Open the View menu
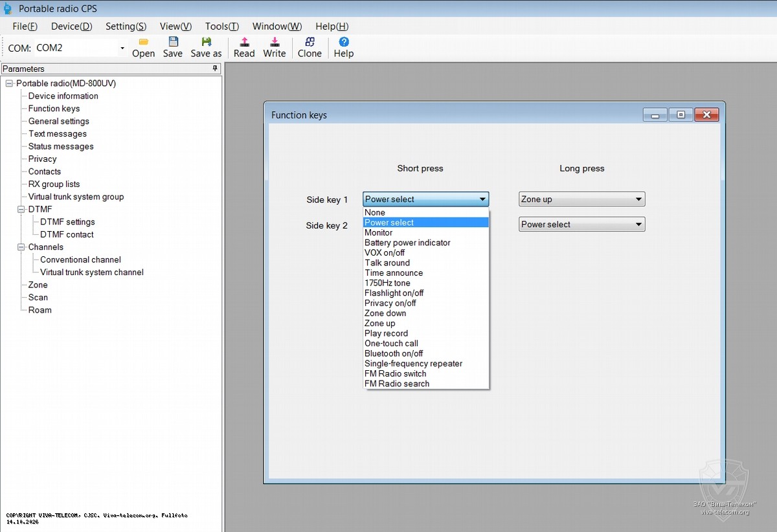 176,27
